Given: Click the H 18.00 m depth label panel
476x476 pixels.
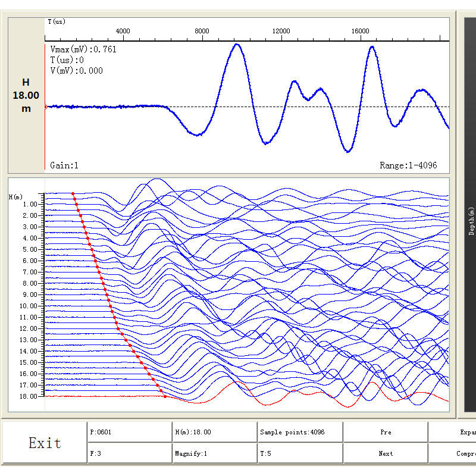Looking at the screenshot, I should coord(26,95).
